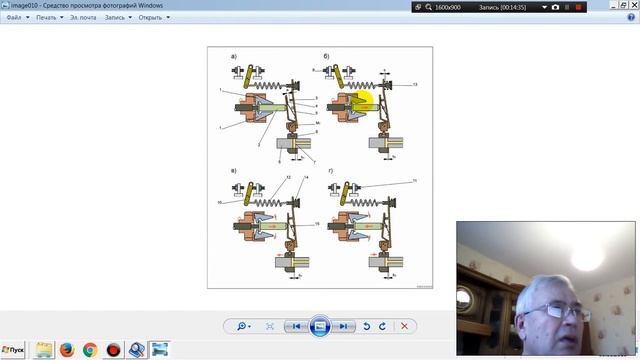The image size is (640, 360).
Task: Start the slideshow with center button
Action: pos(320,326)
